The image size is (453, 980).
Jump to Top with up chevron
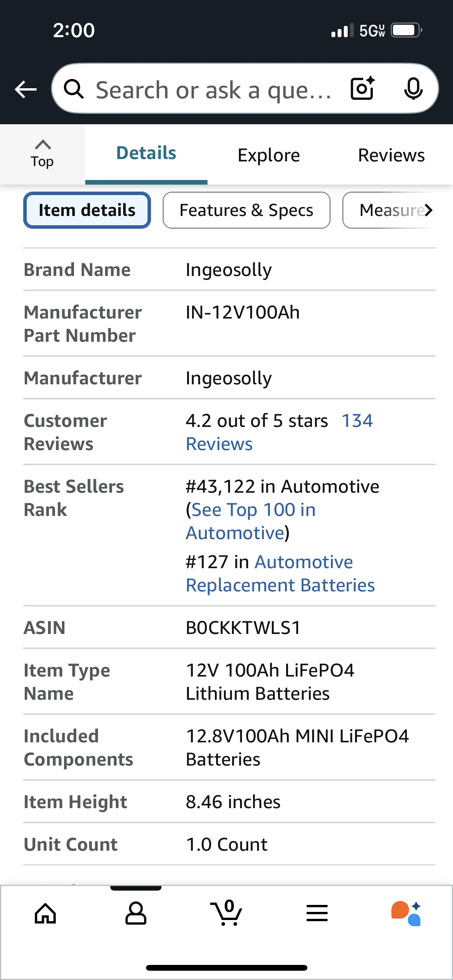(43, 154)
